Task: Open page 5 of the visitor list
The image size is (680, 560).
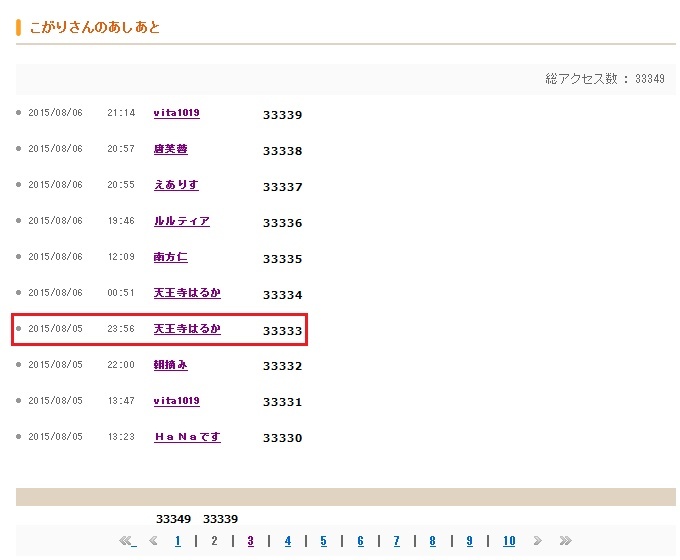Action: point(323,541)
